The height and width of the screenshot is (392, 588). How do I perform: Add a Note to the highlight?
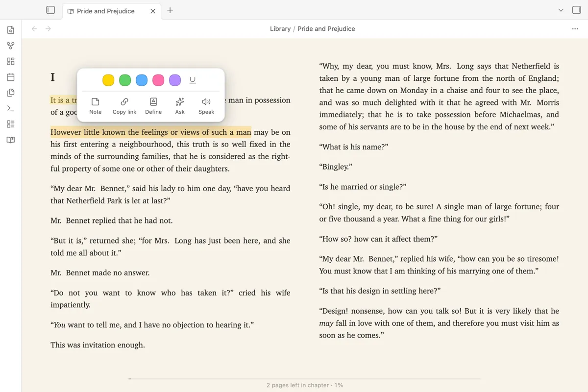96,106
